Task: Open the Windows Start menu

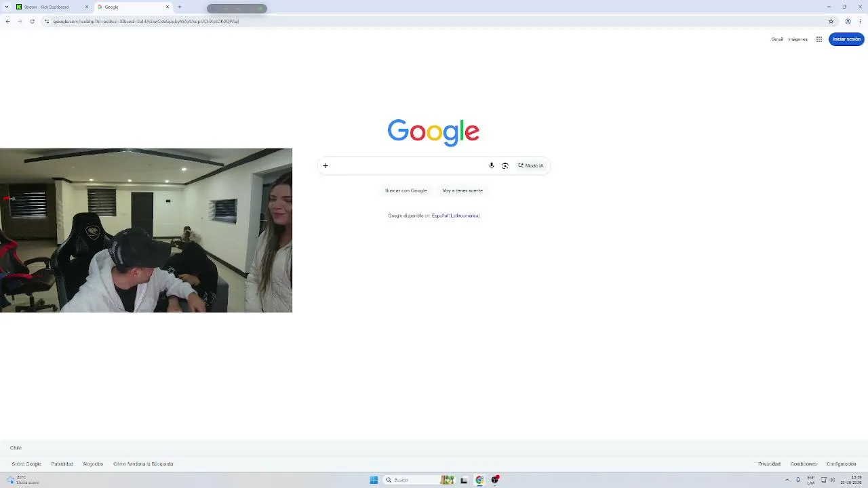Action: (x=374, y=480)
